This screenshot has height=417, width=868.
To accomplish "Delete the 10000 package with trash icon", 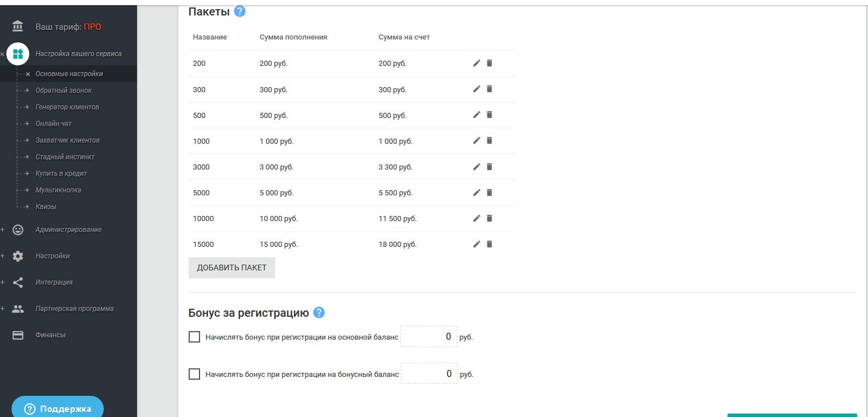I will tap(489, 218).
